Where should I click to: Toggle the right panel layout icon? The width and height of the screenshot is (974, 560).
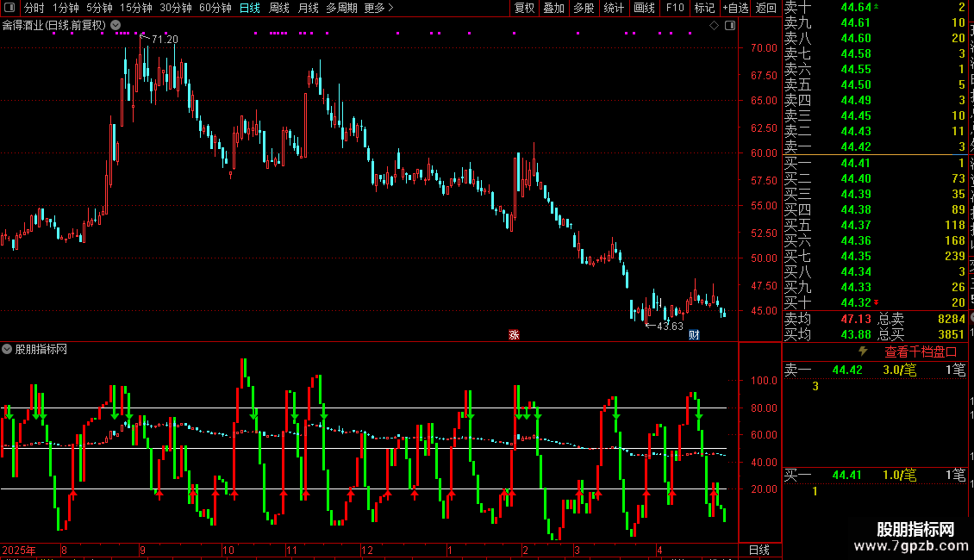[x=730, y=26]
